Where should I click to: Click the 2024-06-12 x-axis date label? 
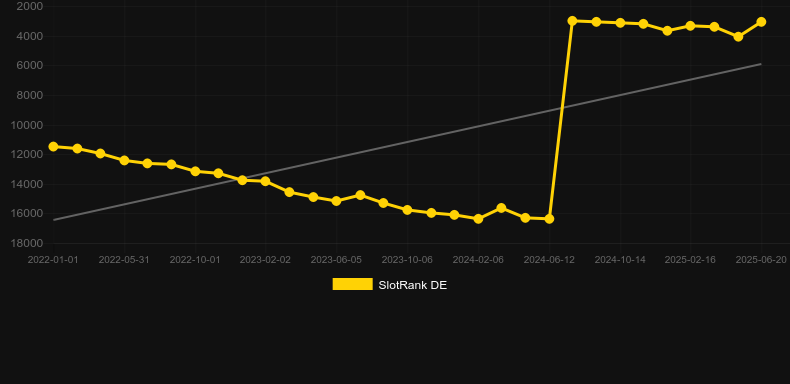click(549, 260)
